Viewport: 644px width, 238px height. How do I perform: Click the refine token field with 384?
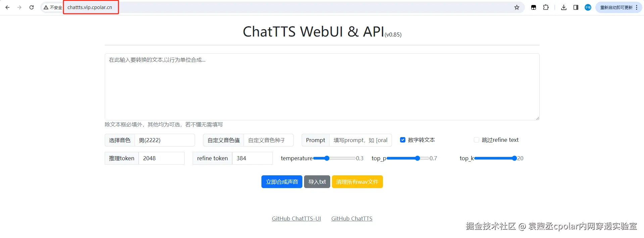252,158
